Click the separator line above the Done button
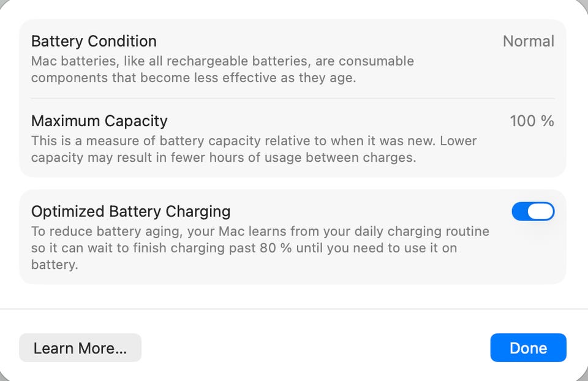 click(293, 309)
